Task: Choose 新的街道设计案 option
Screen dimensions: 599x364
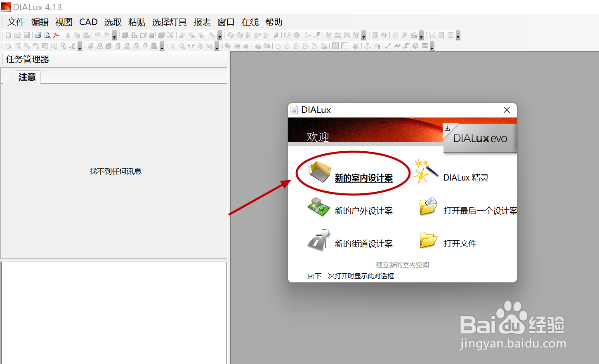Action: pos(363,244)
